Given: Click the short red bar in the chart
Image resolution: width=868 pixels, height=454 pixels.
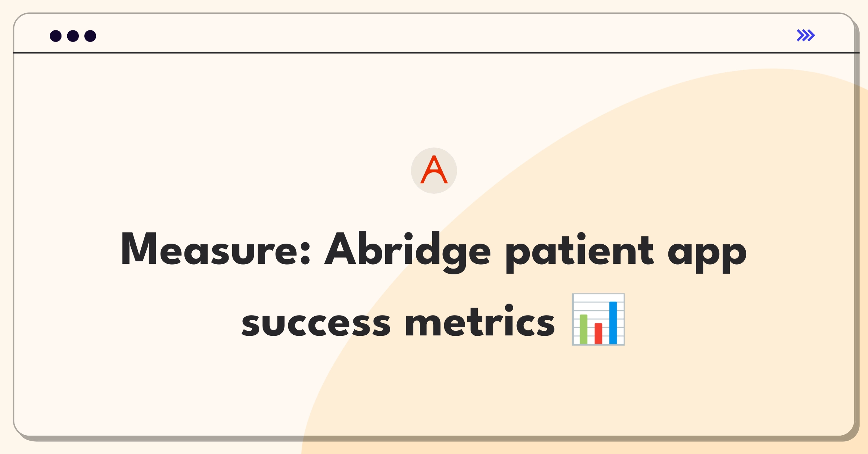Looking at the screenshot, I should 599,334.
